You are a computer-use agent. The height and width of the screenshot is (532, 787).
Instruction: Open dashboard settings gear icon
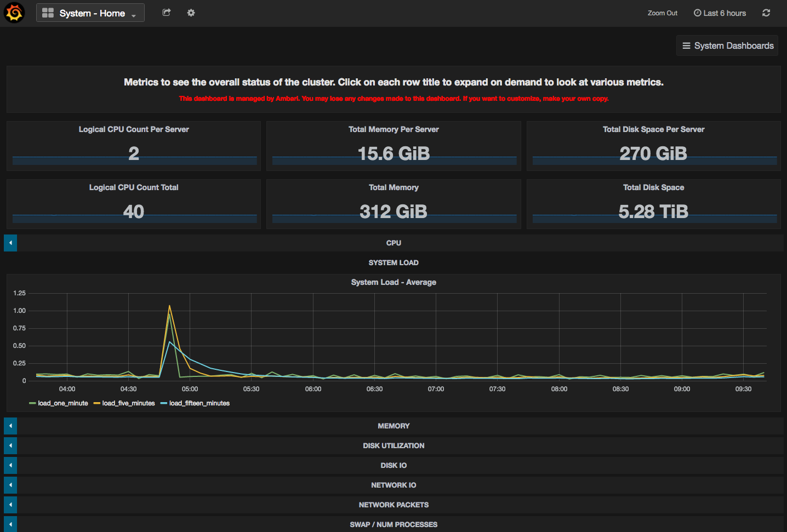191,13
